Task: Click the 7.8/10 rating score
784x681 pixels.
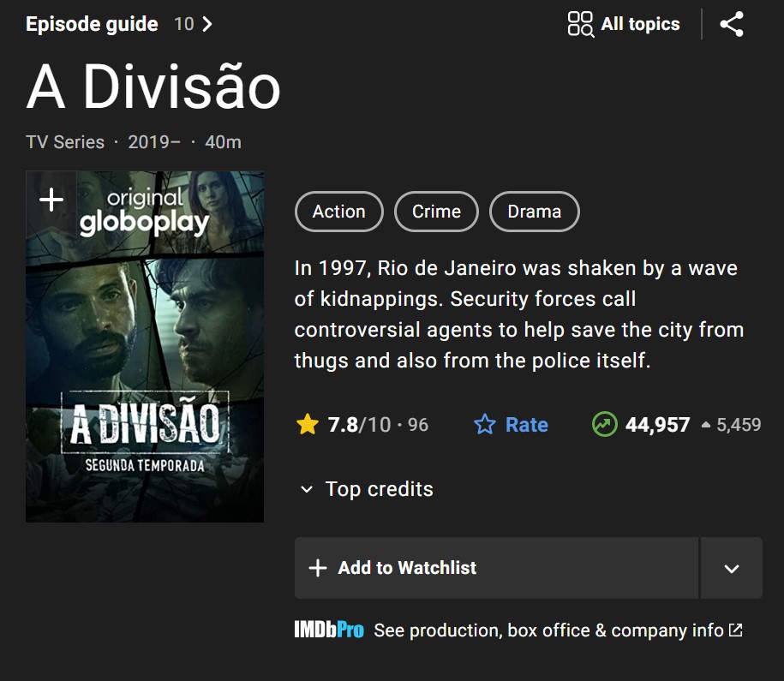Action: pyautogui.click(x=360, y=425)
